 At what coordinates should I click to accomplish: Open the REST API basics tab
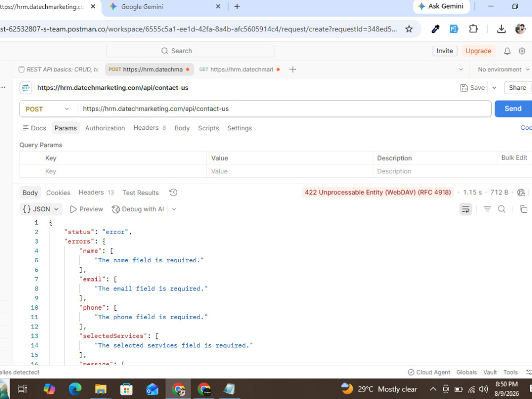tap(59, 70)
